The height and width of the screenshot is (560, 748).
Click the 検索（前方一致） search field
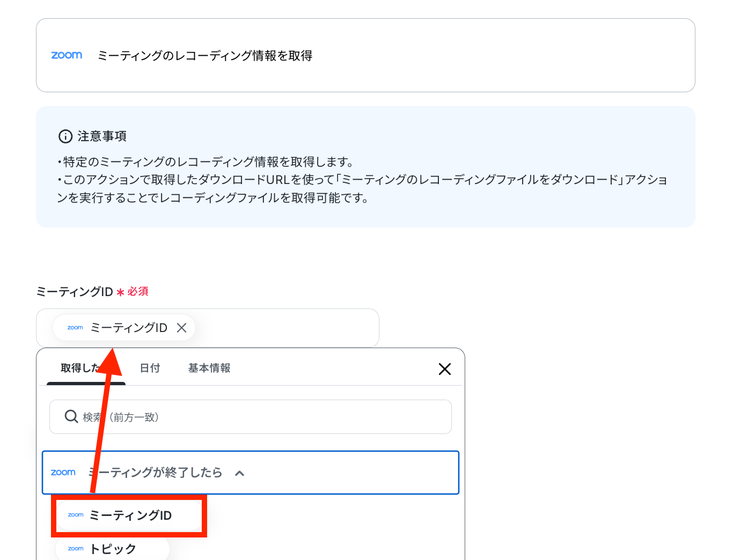251,417
